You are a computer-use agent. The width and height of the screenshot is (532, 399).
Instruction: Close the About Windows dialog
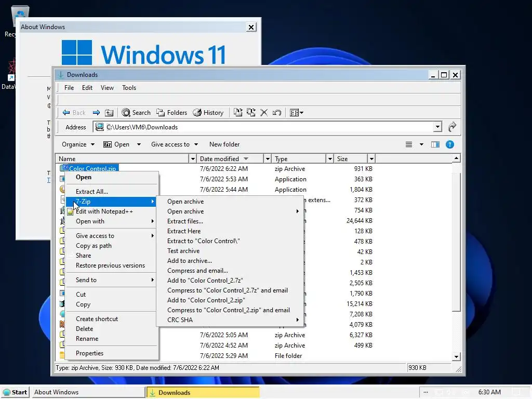tap(251, 27)
